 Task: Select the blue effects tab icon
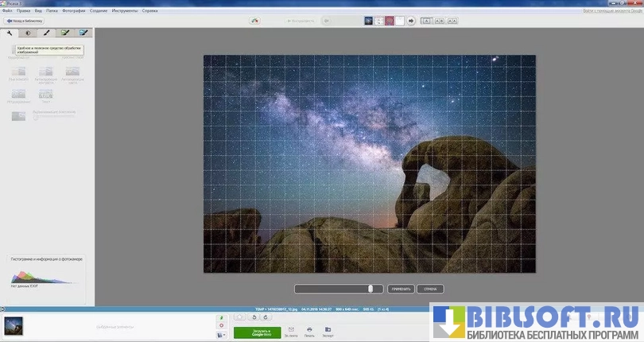[x=83, y=33]
